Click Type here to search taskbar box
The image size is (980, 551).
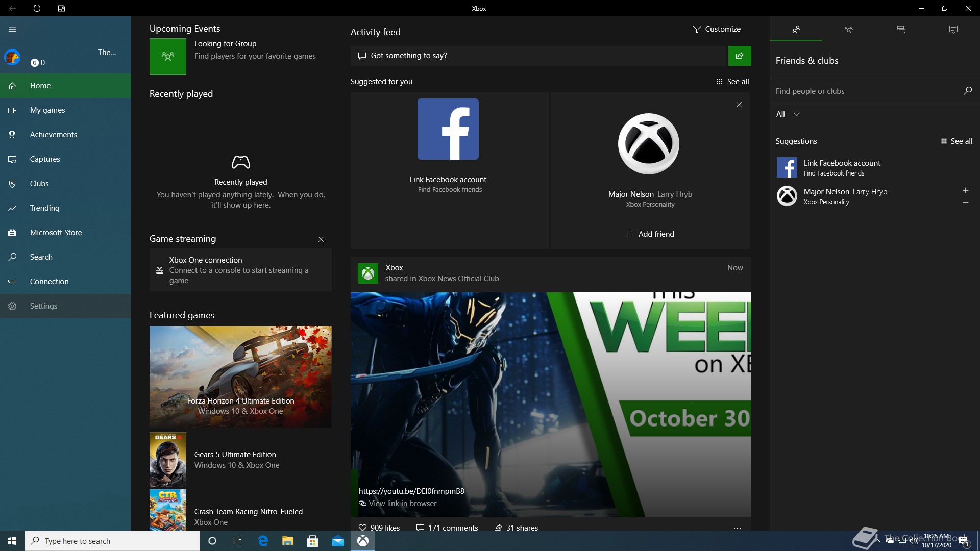[x=112, y=541]
